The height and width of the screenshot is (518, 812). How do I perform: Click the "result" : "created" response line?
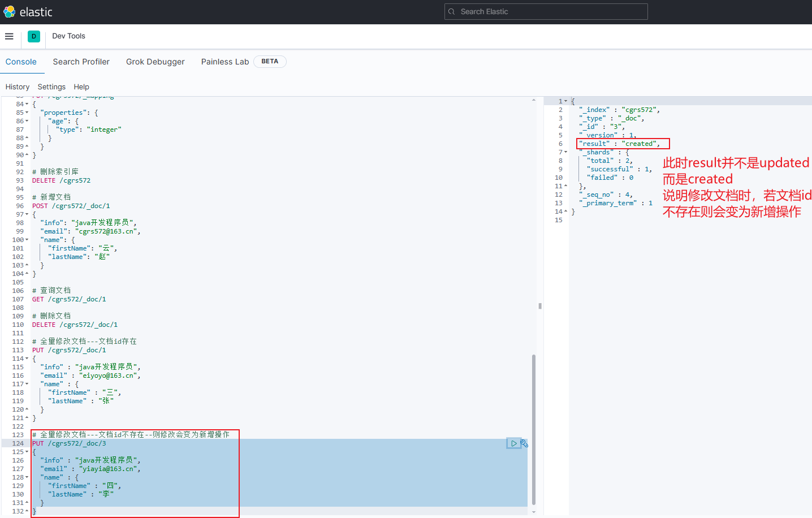pyautogui.click(x=619, y=144)
